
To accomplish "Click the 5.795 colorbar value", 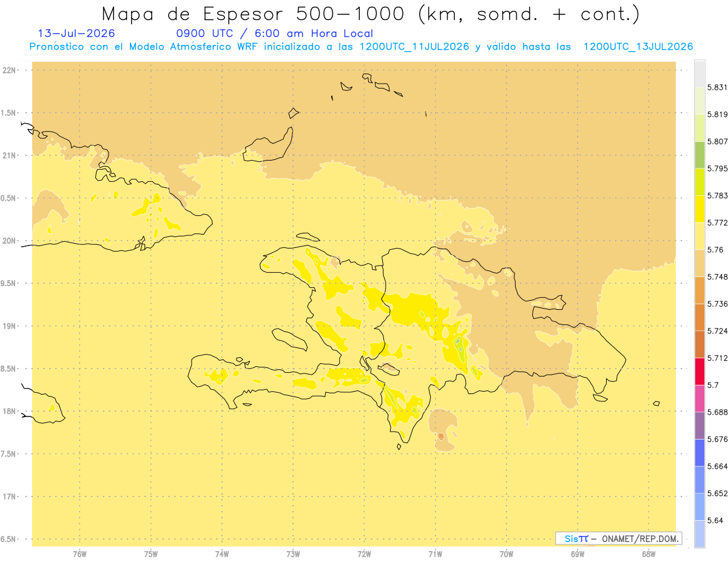I will pyautogui.click(x=717, y=169).
